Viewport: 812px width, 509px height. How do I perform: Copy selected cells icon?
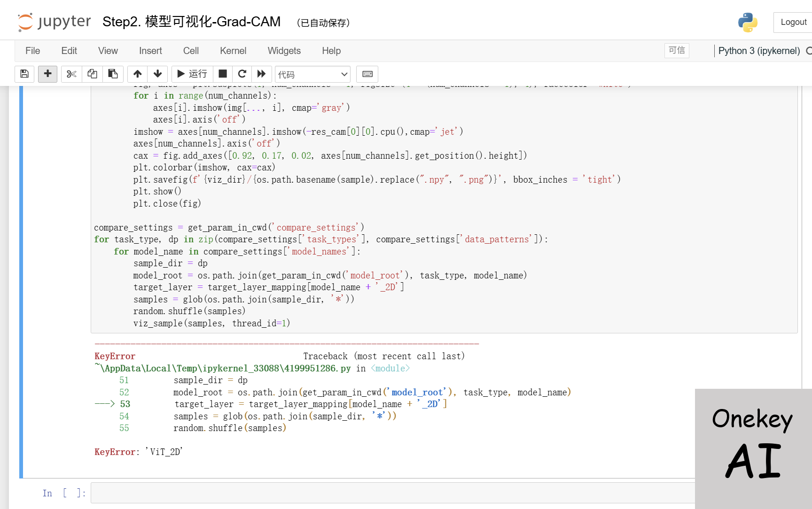coord(92,74)
